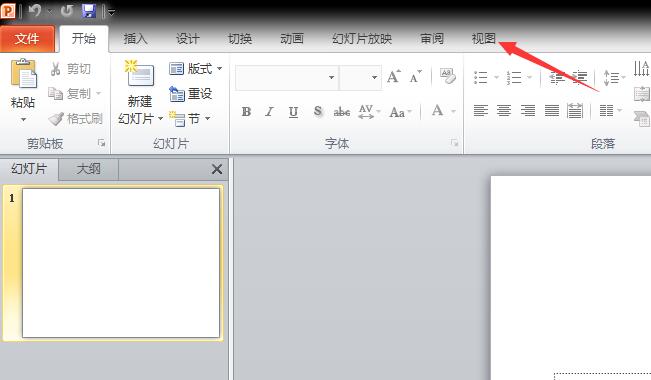The width and height of the screenshot is (651, 380).
Task: Expand the 粘贴 paste options arrow
Action: point(23,120)
